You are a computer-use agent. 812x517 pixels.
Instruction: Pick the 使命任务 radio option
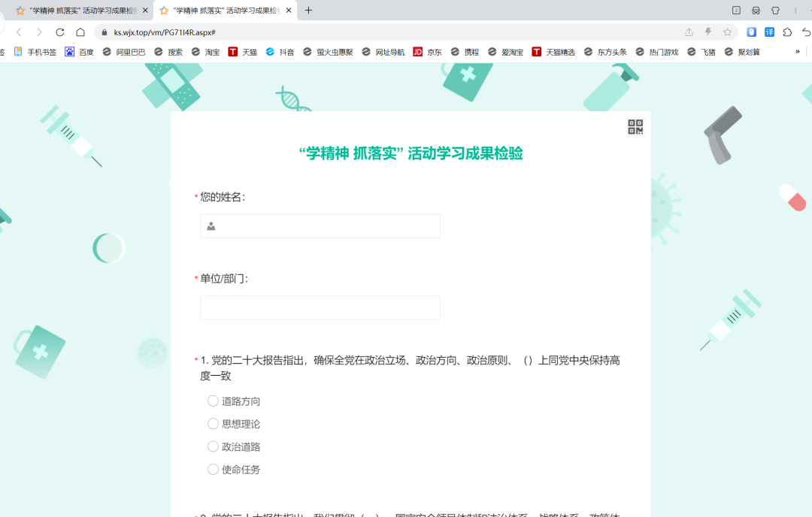point(213,469)
